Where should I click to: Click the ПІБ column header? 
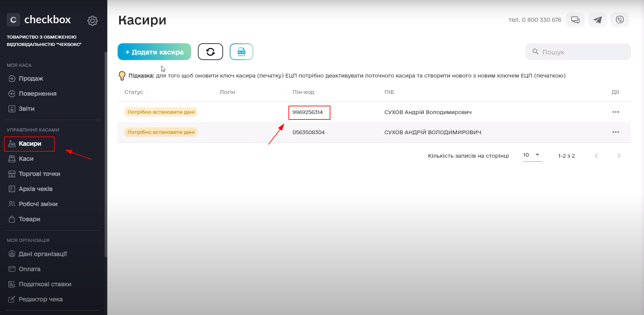389,92
